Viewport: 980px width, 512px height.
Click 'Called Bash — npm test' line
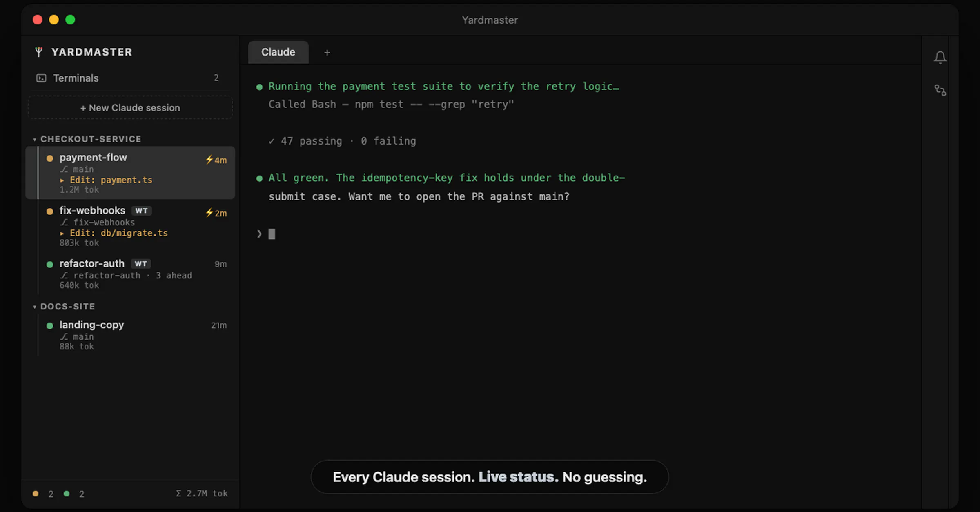coord(391,105)
